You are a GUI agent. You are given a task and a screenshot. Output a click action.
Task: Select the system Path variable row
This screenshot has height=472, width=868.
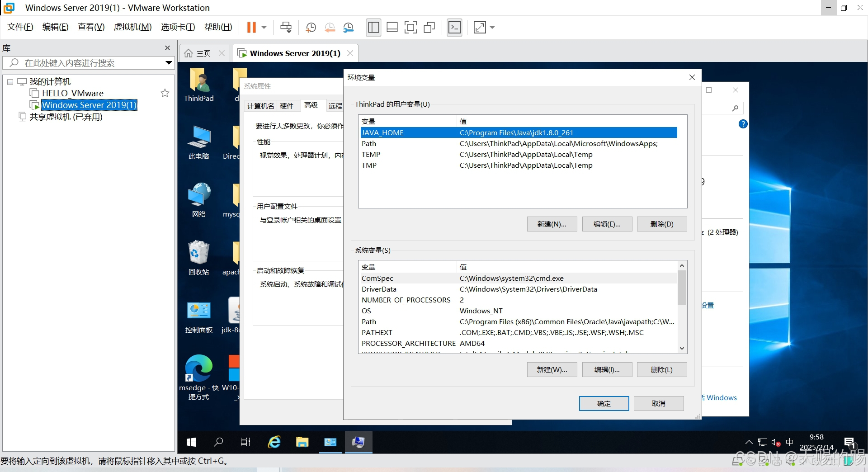coord(519,321)
